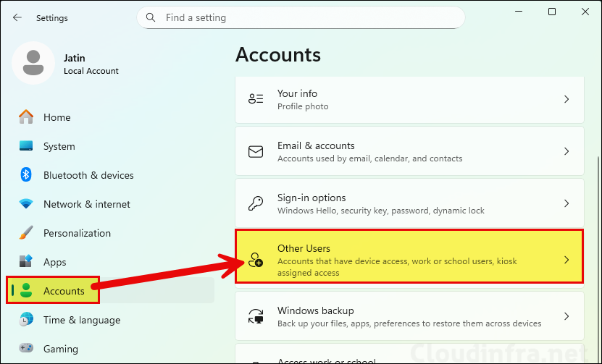Click the Bluetooth logo icon
The image size is (602, 364).
coord(26,175)
